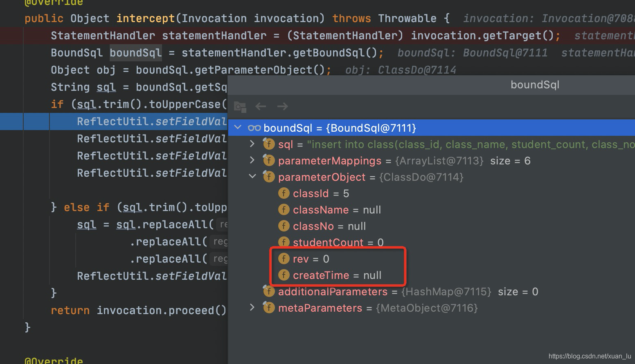Expand the parameterMappings node
The height and width of the screenshot is (364, 635).
[x=251, y=160]
